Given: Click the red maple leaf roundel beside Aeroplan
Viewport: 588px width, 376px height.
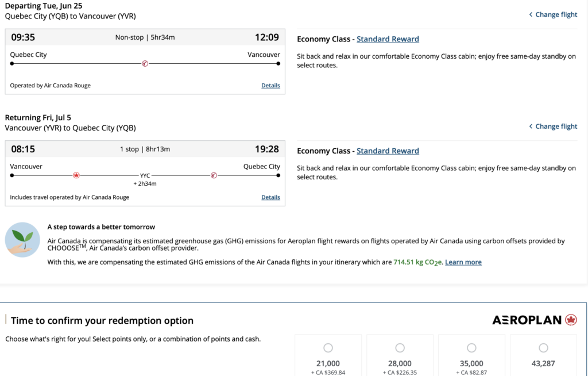Looking at the screenshot, I should point(571,320).
